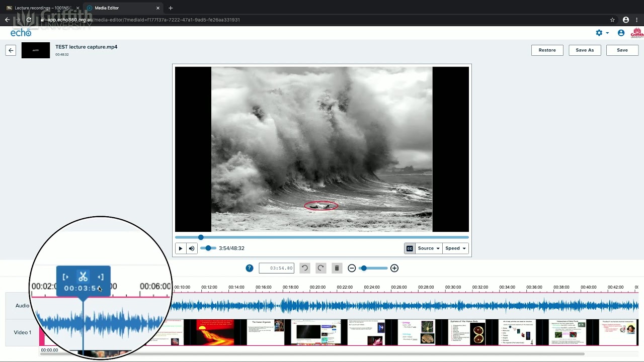This screenshot has width=644, height=362.
Task: Click the 00:30:00 mark on the timeline ruler
Action: tap(453, 288)
